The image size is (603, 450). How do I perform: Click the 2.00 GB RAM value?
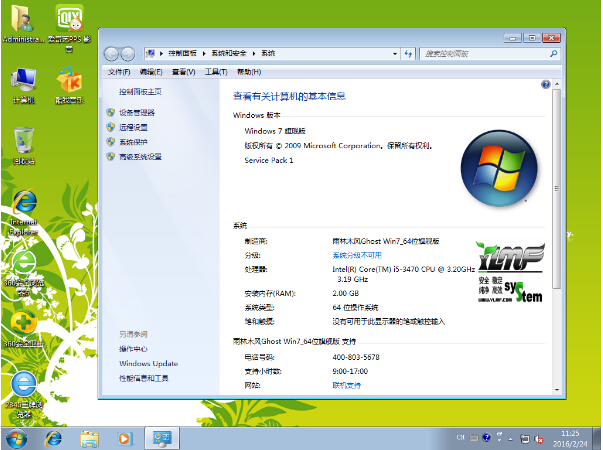pyautogui.click(x=345, y=293)
